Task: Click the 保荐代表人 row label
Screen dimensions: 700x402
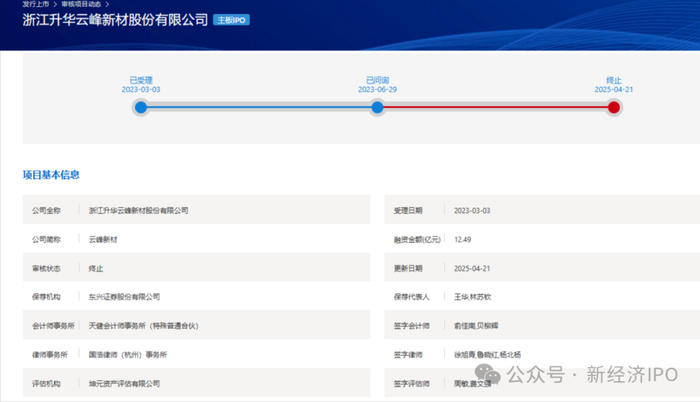Action: pos(412,297)
